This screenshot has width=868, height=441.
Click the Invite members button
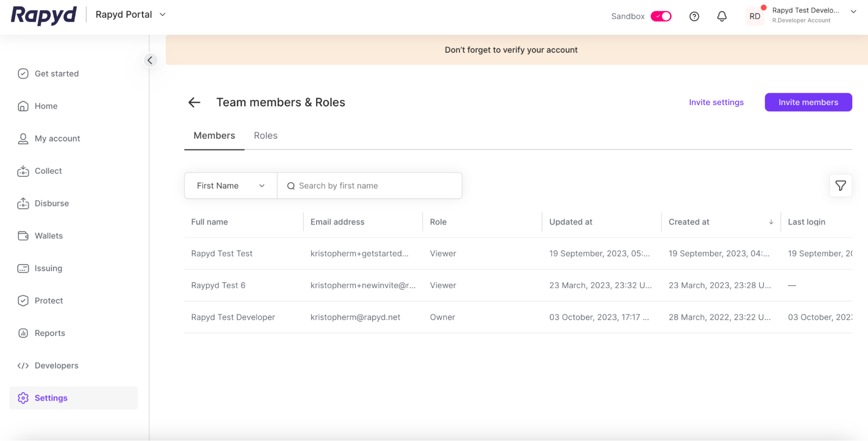click(808, 102)
